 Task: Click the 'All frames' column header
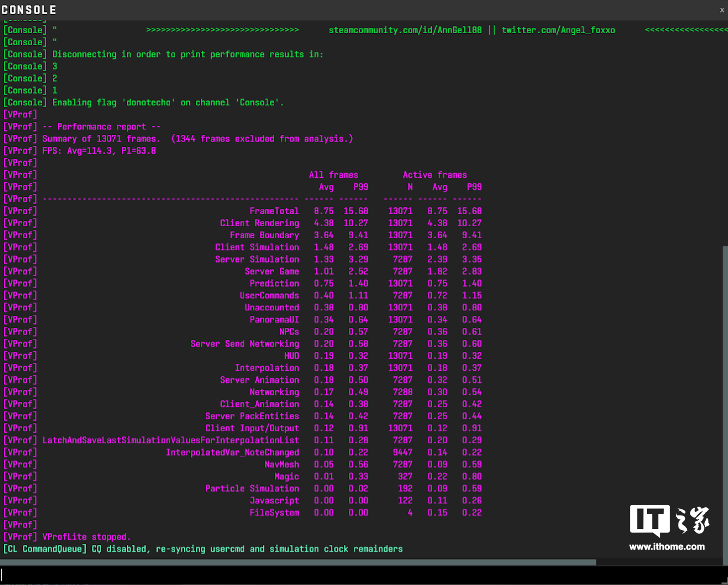[334, 175]
